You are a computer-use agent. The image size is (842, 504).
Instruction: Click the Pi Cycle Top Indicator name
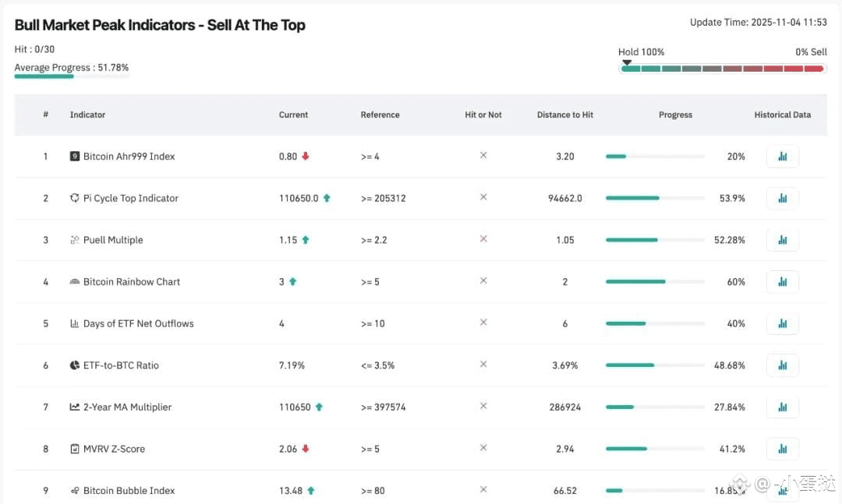click(x=130, y=199)
